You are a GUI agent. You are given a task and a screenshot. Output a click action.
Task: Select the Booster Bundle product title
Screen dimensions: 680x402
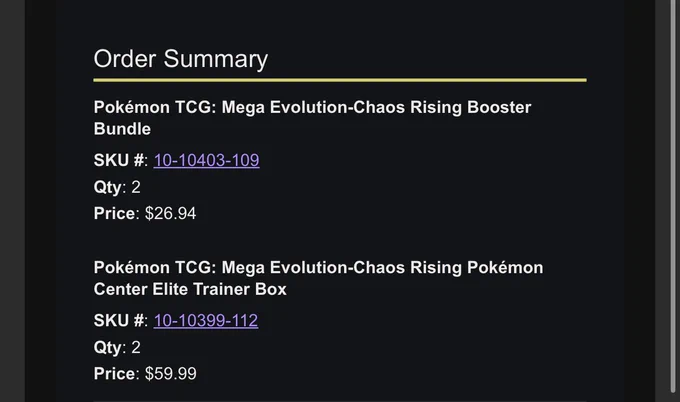(312, 118)
